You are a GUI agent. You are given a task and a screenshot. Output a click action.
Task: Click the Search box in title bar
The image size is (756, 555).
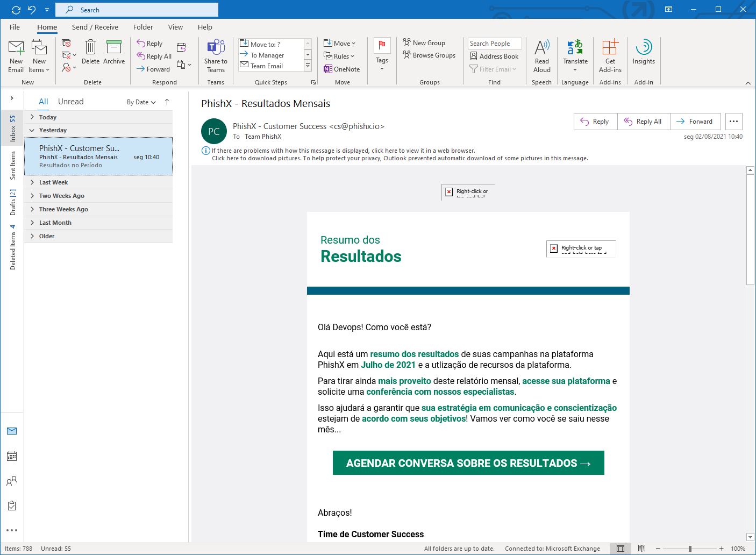[136, 10]
